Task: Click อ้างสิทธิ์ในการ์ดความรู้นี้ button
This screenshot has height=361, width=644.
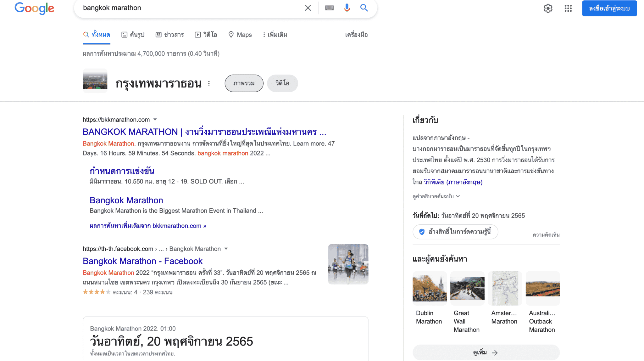Action: click(455, 232)
